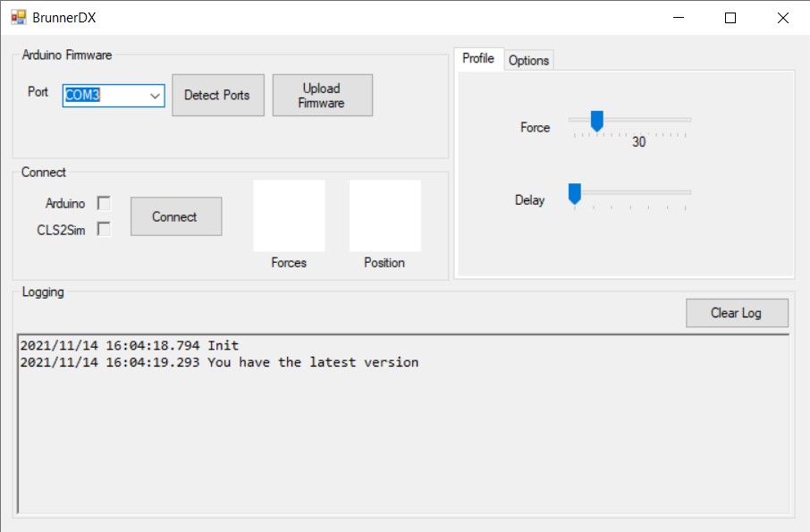Click the log entry "You have the latest version"
Viewport: 810px width, 532px height.
[313, 363]
